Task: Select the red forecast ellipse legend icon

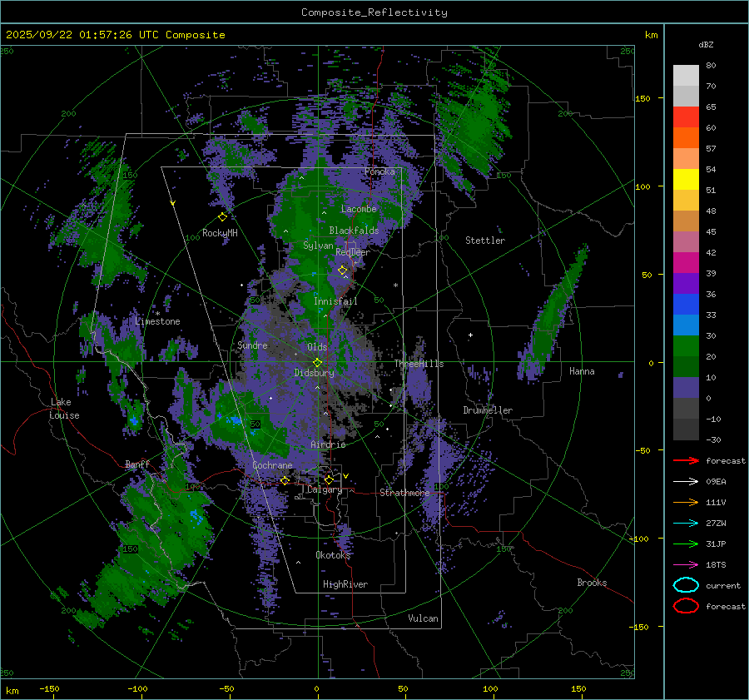Action: pos(686,606)
